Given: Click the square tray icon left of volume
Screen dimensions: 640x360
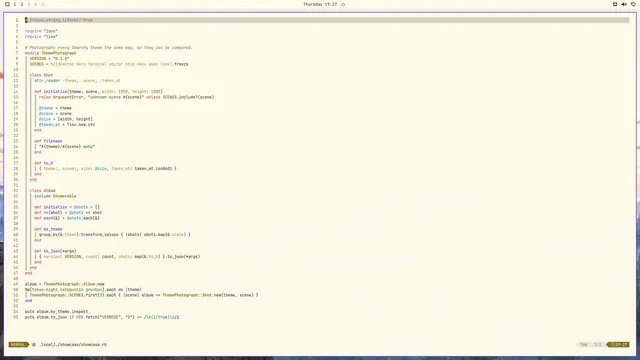Looking at the screenshot, I should [x=615, y=4].
